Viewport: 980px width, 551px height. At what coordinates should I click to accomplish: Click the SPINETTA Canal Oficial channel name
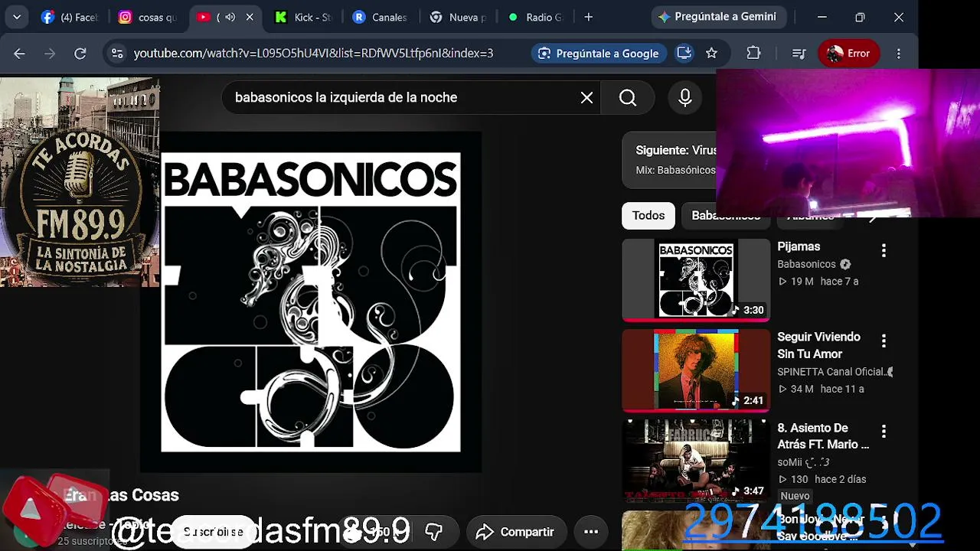click(x=831, y=372)
